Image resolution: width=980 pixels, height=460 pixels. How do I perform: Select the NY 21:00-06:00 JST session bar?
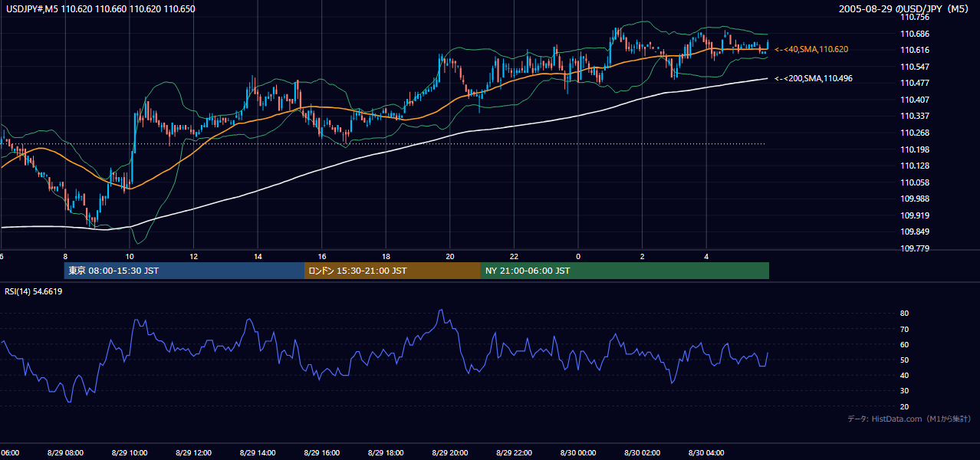pyautogui.click(x=625, y=271)
